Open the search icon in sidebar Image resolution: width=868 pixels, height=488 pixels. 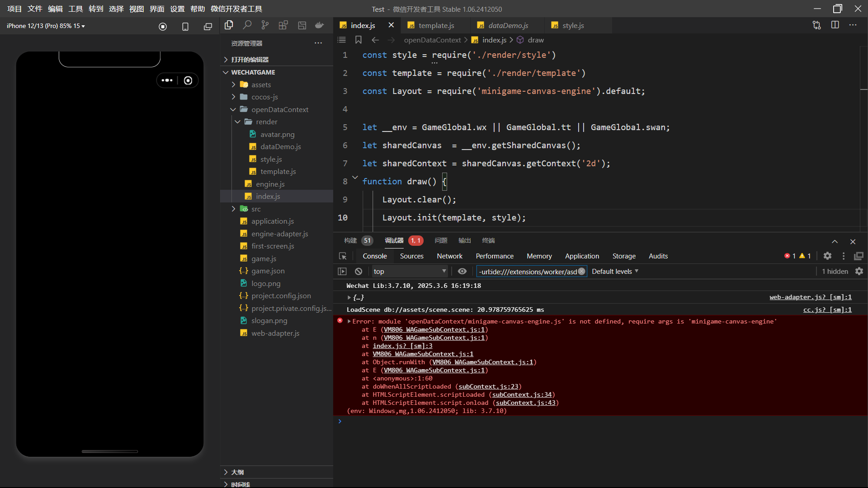pyautogui.click(x=247, y=25)
